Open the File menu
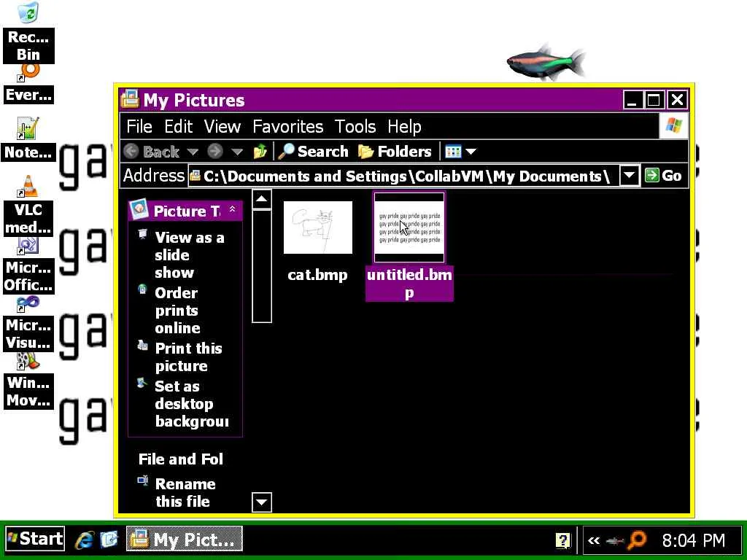This screenshot has width=747, height=560. pyautogui.click(x=139, y=127)
